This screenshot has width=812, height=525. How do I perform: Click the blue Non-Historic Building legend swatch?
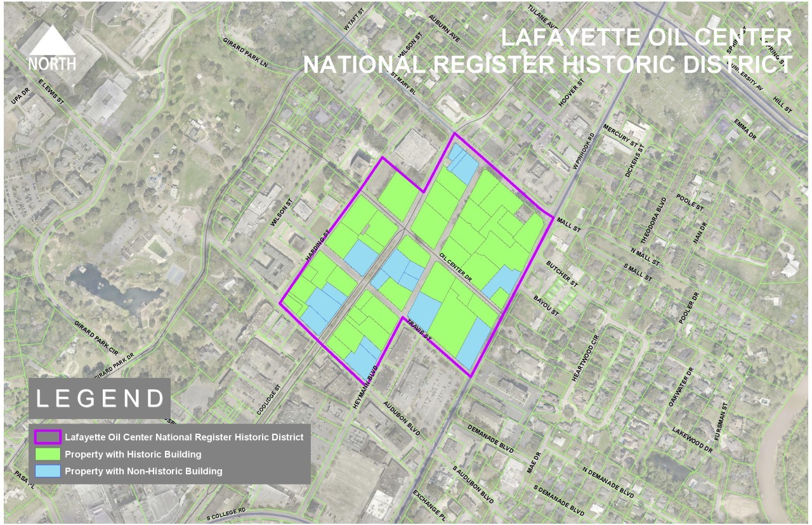pyautogui.click(x=48, y=471)
